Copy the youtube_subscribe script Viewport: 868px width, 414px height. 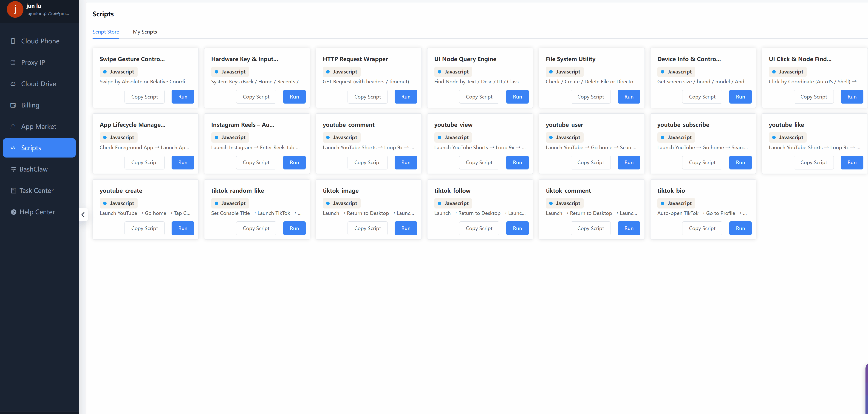coord(702,162)
